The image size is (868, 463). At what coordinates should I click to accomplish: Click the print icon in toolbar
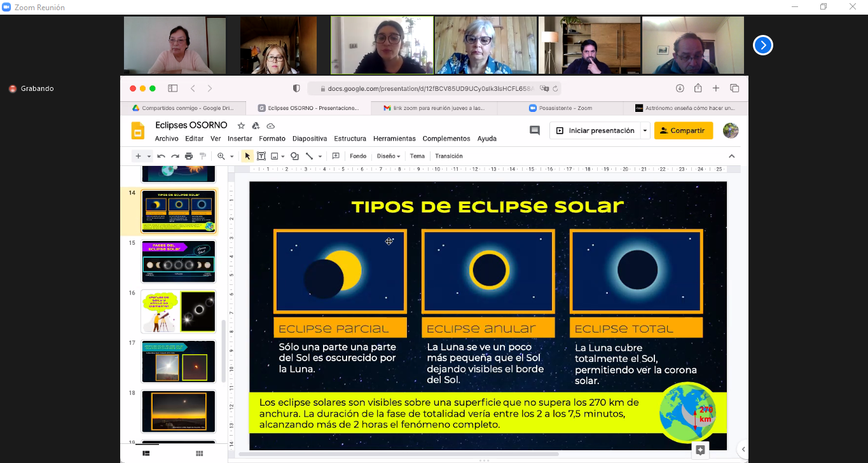pyautogui.click(x=189, y=156)
